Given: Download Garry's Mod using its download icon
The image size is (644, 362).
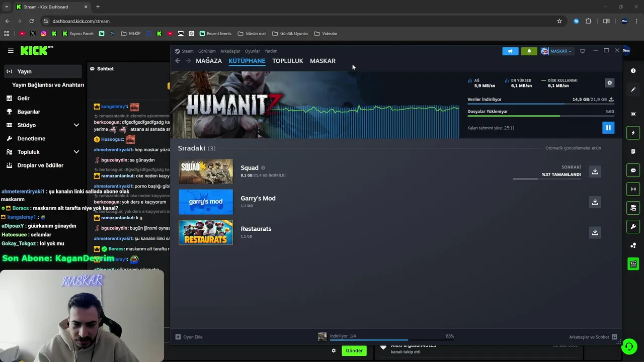Looking at the screenshot, I should point(595,202).
